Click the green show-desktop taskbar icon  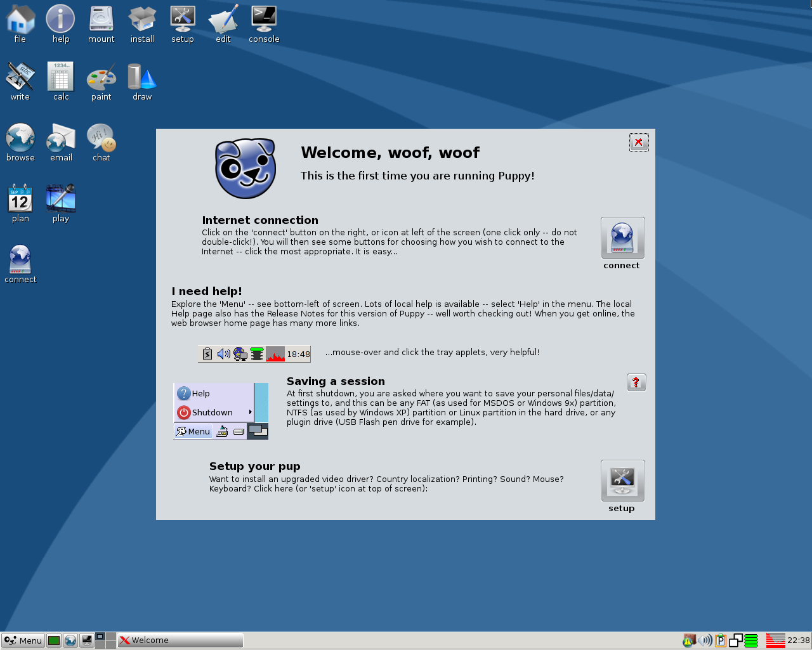click(54, 640)
